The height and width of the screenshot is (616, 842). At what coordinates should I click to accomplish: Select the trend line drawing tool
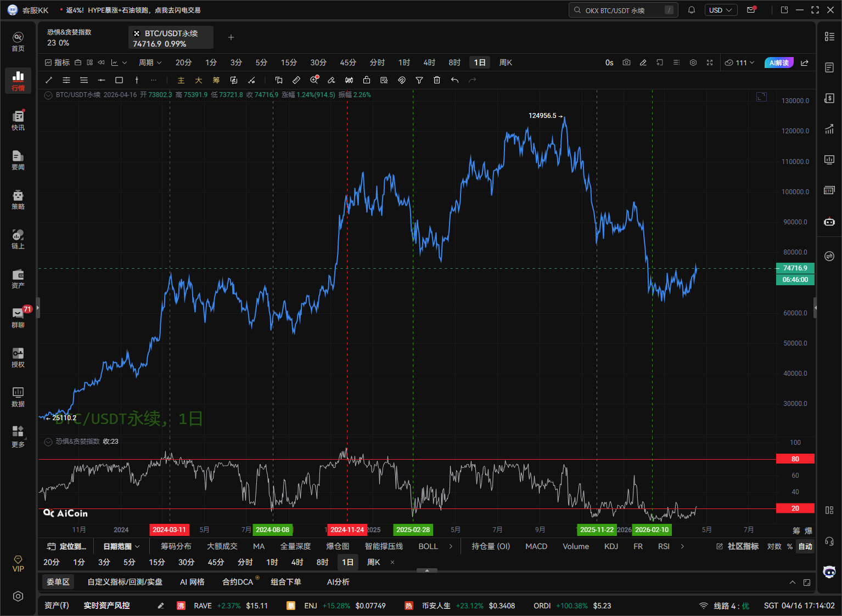tap(49, 80)
